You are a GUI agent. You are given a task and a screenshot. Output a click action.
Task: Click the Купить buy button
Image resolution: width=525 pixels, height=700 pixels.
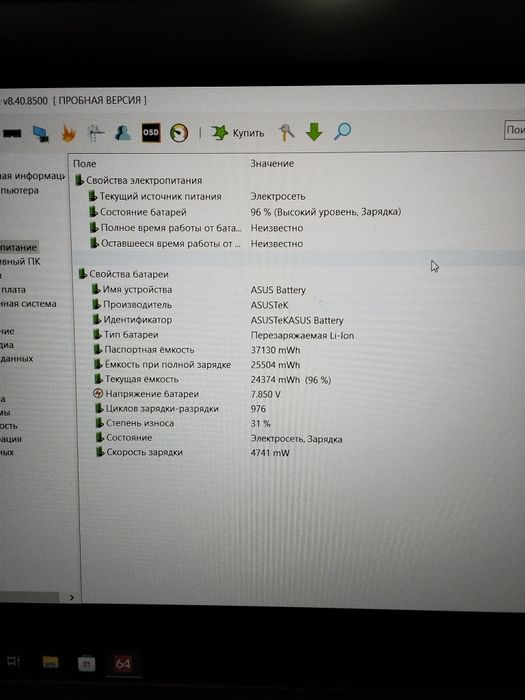pos(238,133)
